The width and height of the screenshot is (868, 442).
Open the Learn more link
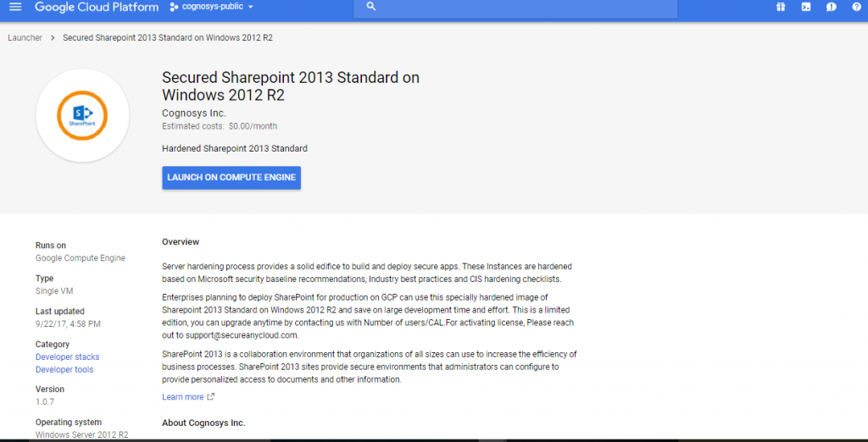point(183,396)
